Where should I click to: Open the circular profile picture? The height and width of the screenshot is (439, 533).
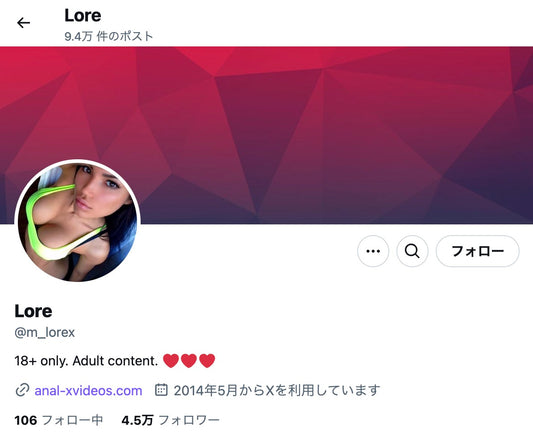78,221
